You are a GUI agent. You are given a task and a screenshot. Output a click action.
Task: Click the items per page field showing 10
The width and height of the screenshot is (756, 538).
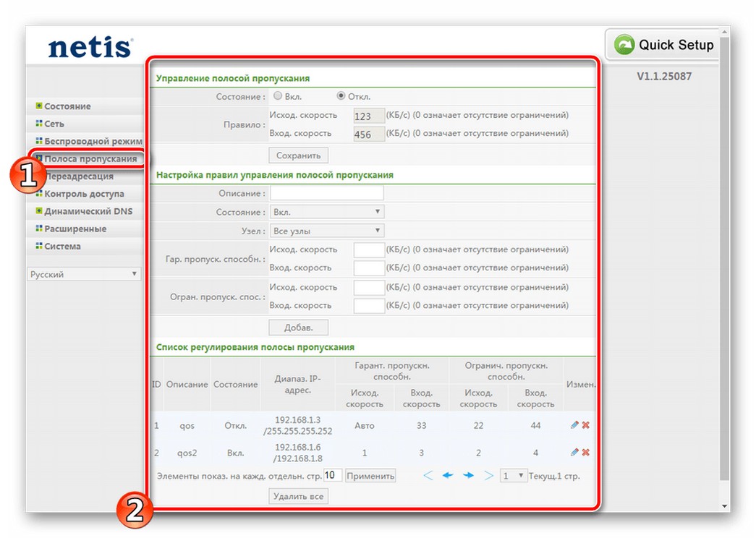tap(333, 475)
